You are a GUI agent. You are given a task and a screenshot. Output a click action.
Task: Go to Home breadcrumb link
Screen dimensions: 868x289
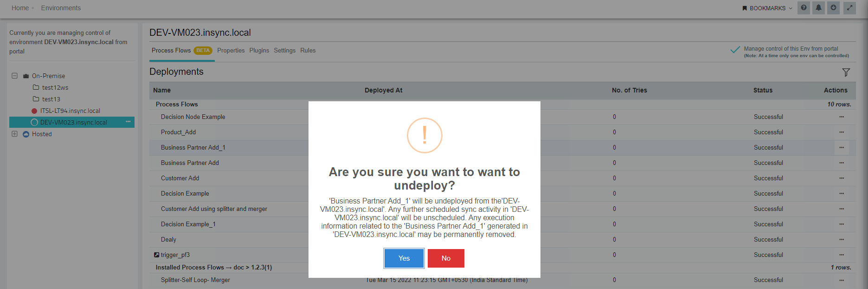coord(20,8)
